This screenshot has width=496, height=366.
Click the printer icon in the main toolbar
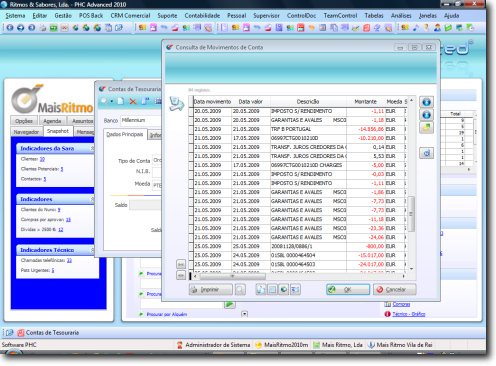click(43, 28)
